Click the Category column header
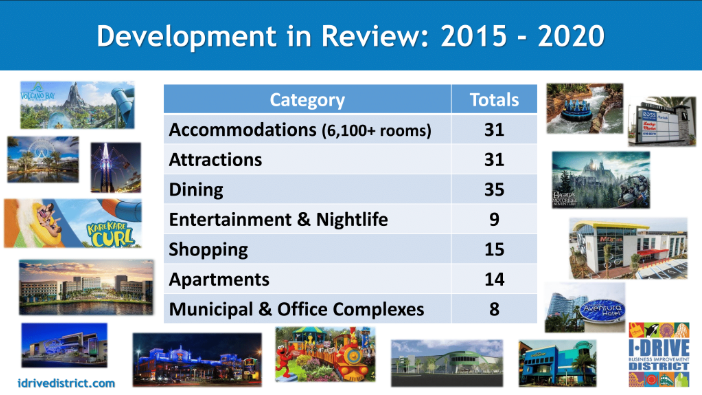The image size is (702, 395). tap(308, 99)
